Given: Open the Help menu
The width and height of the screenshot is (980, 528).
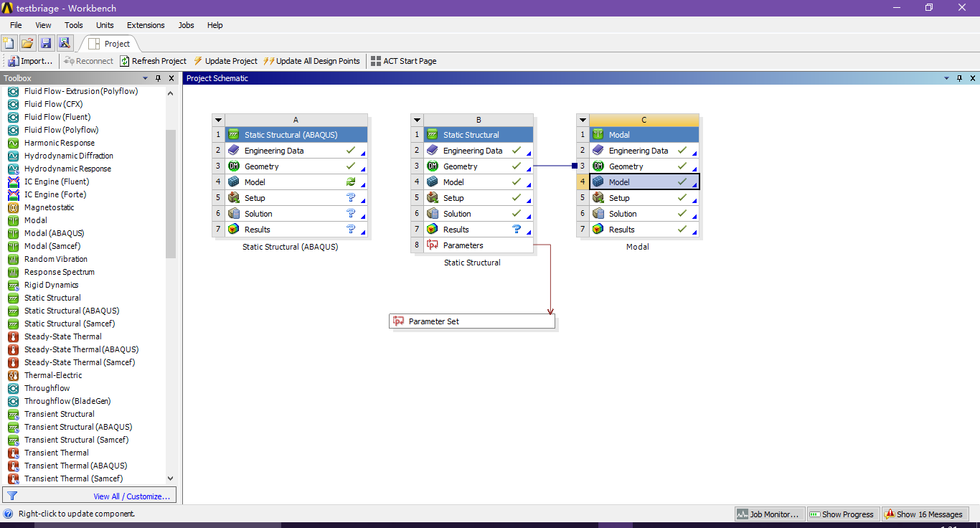Looking at the screenshot, I should coord(215,25).
